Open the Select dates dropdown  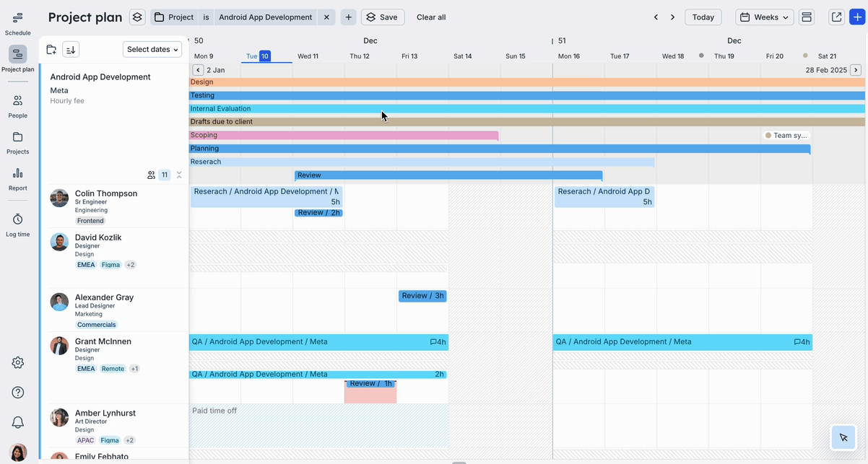click(x=152, y=49)
